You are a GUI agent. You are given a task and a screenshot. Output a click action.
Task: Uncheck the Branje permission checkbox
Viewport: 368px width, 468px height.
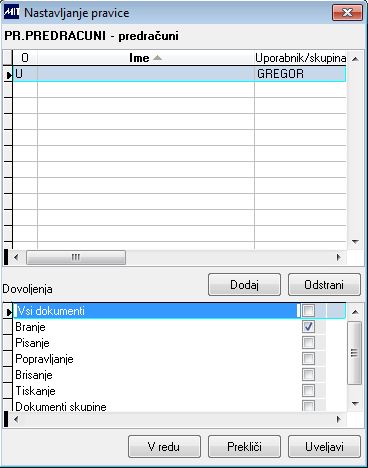[x=308, y=327]
